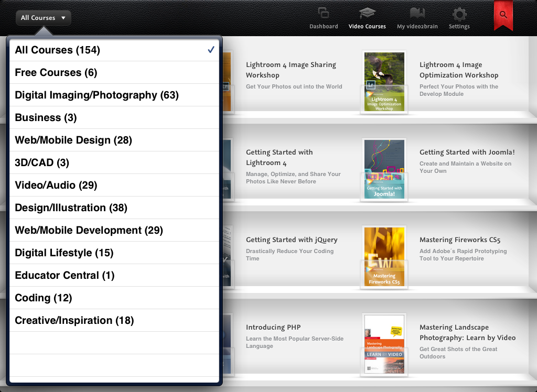Image resolution: width=537 pixels, height=392 pixels.
Task: Click 'Learn the Most Popular Server-Side Language'
Action: tap(295, 342)
